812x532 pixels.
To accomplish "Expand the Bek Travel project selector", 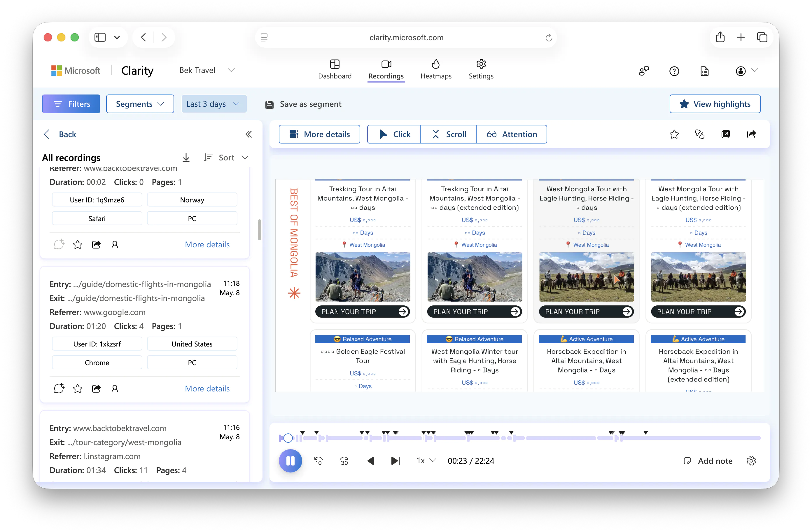I will click(207, 70).
